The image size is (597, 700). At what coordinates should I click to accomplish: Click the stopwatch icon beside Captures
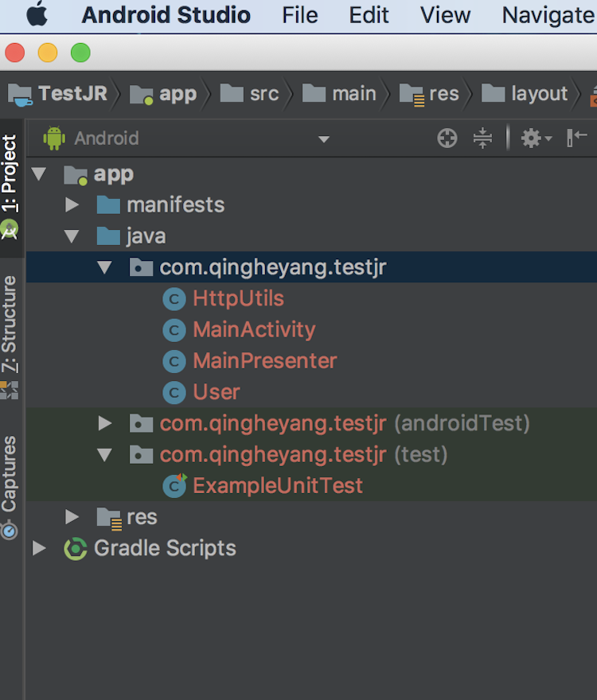pyautogui.click(x=9, y=531)
